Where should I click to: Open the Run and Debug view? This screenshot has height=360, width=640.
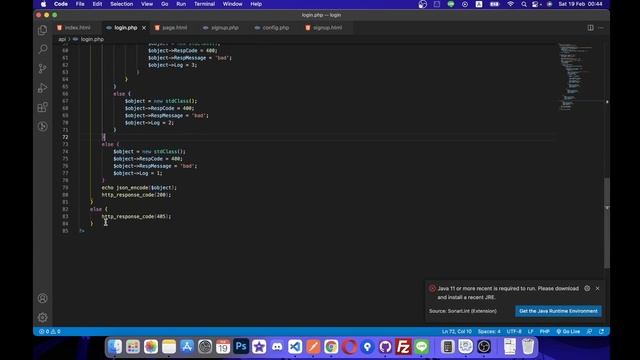(42, 88)
